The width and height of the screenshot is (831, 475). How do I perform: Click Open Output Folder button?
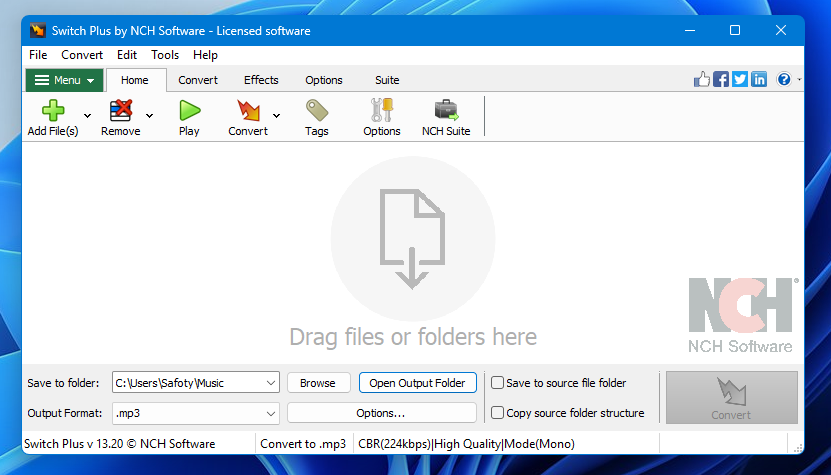[418, 383]
